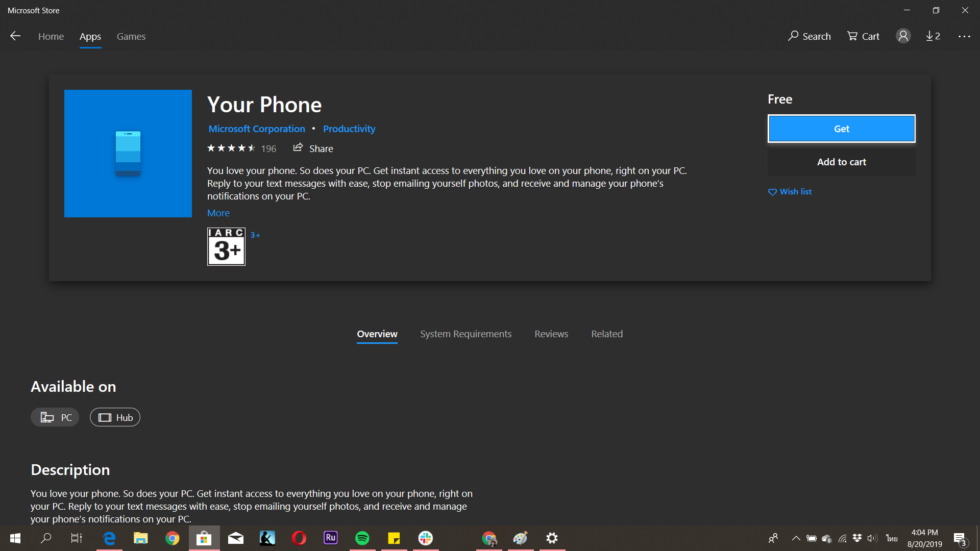Open Microsoft Corporation publisher link
This screenshot has width=980, height=551.
257,129
